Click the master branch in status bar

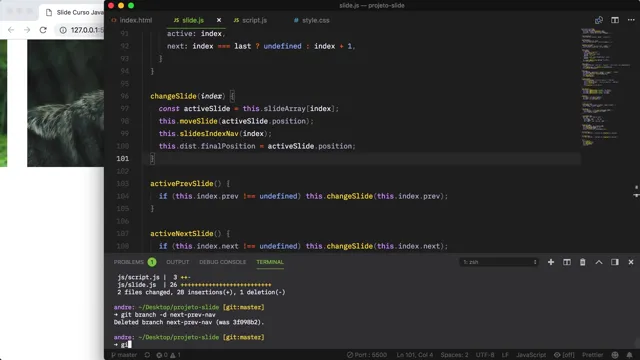click(124, 355)
